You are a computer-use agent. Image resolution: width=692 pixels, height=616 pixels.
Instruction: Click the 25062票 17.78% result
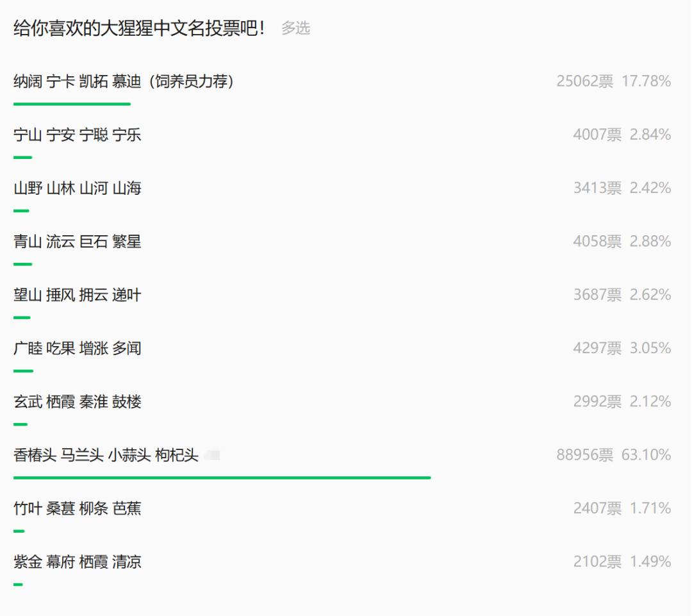coord(613,81)
